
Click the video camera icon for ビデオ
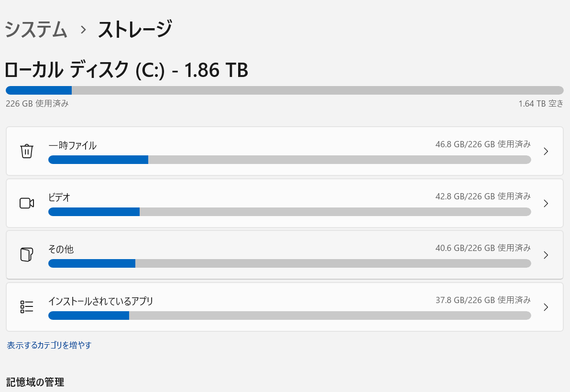tap(26, 203)
